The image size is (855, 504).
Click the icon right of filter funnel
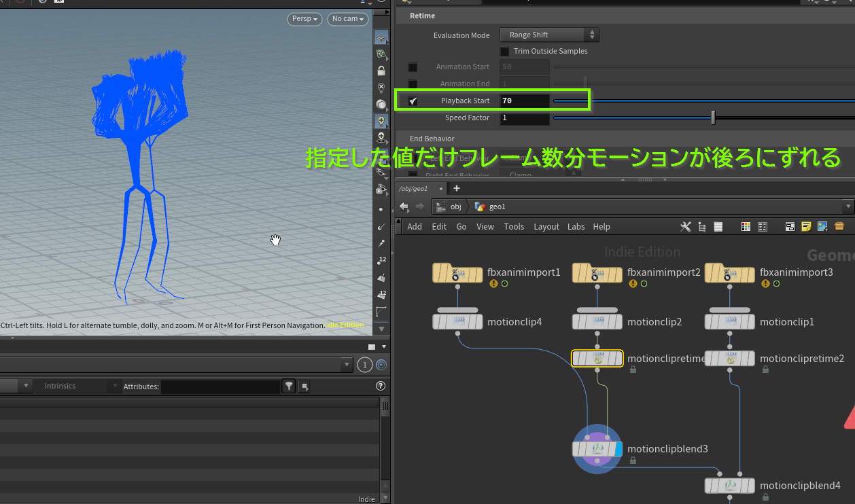coord(304,386)
